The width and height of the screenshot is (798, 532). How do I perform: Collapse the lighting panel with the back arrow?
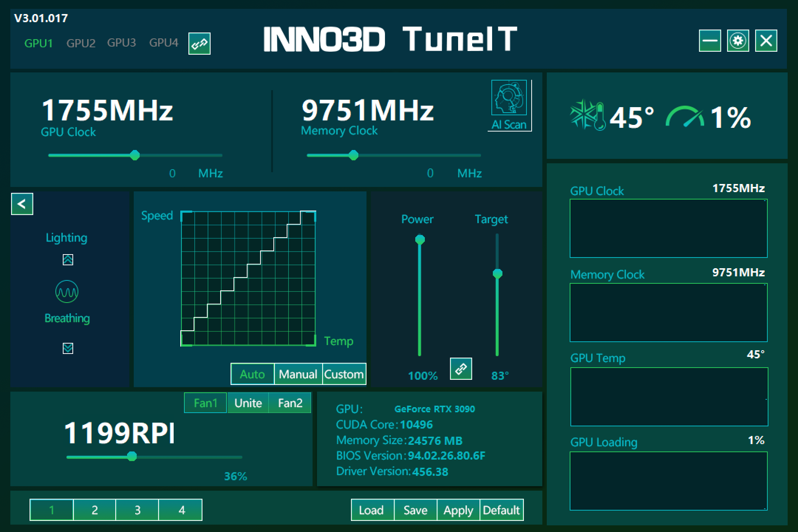[22, 204]
